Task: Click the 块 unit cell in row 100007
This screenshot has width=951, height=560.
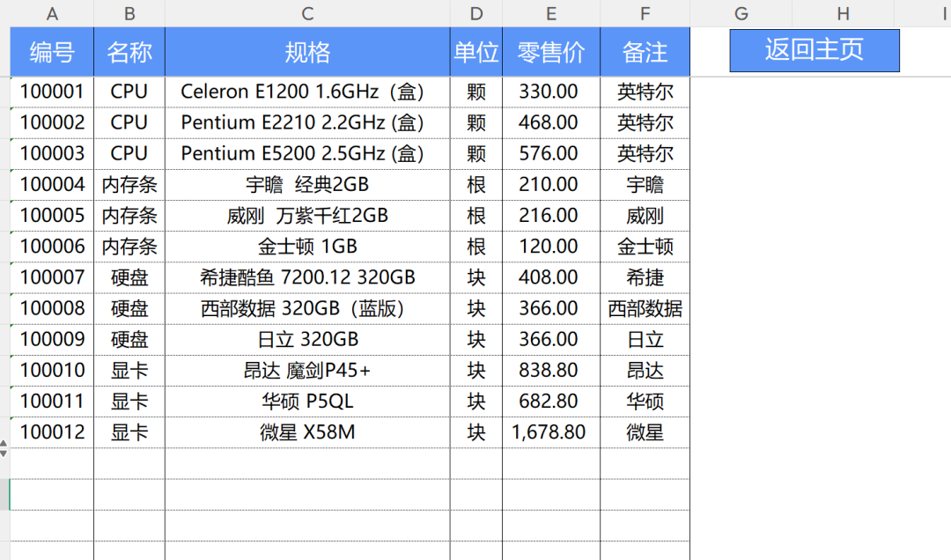Action: (x=476, y=278)
